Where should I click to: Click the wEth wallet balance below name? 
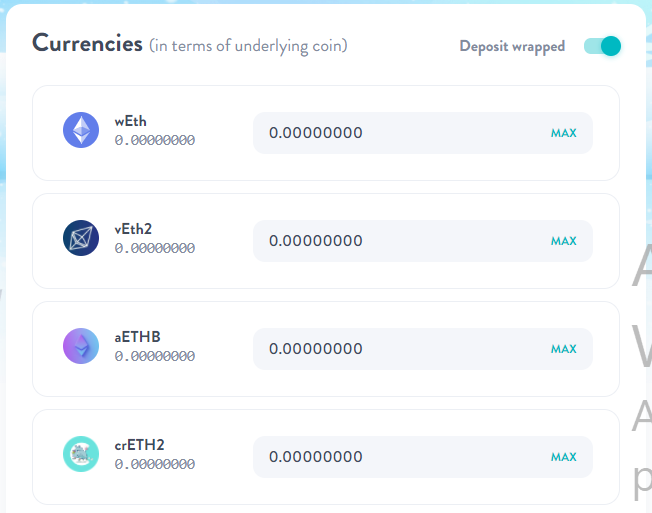point(155,140)
